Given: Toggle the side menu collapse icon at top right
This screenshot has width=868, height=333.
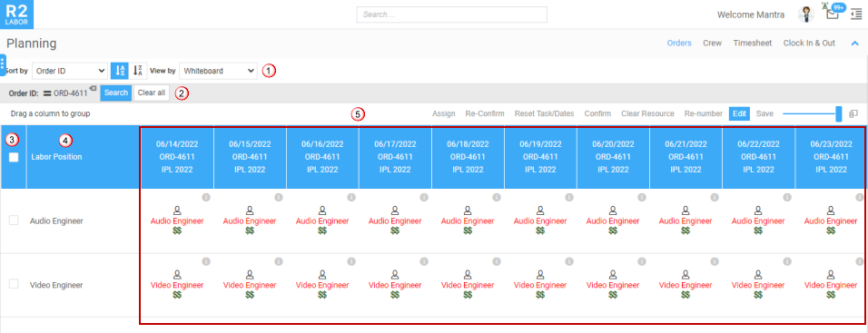Looking at the screenshot, I should pyautogui.click(x=856, y=15).
